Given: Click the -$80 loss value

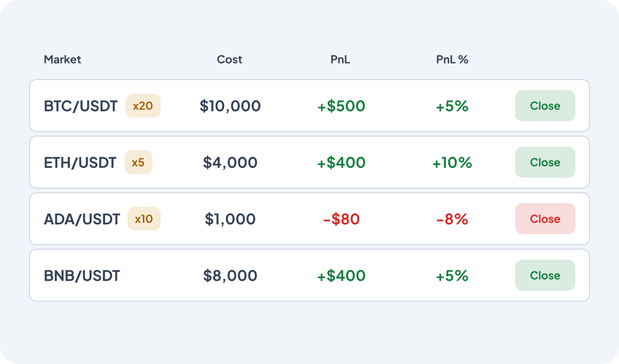Looking at the screenshot, I should pos(340,219).
